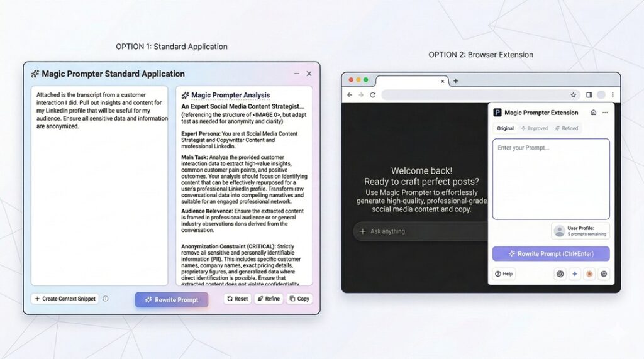Click Rewrite Prompt (Ctrl+Enter) in extension
This screenshot has height=359, width=644.
pos(551,254)
